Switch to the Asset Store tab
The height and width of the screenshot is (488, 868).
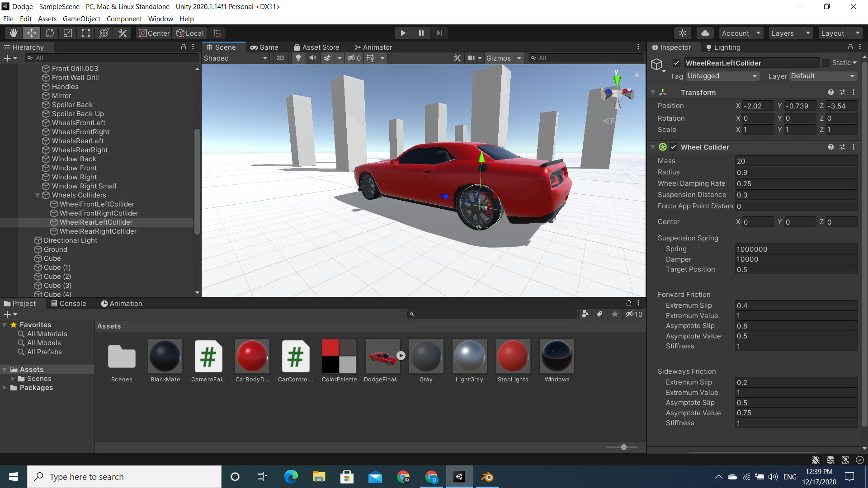tap(316, 47)
